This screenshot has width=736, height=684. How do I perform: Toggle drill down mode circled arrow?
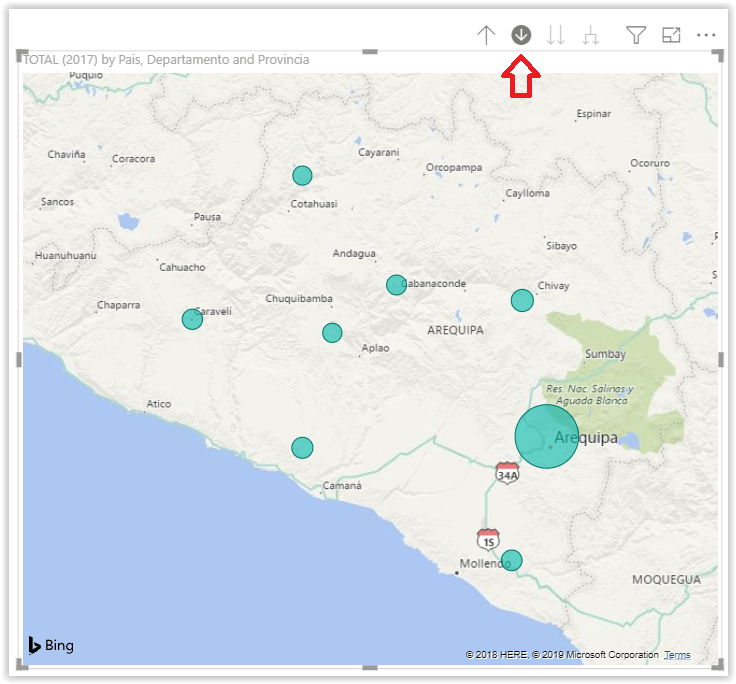pos(521,36)
